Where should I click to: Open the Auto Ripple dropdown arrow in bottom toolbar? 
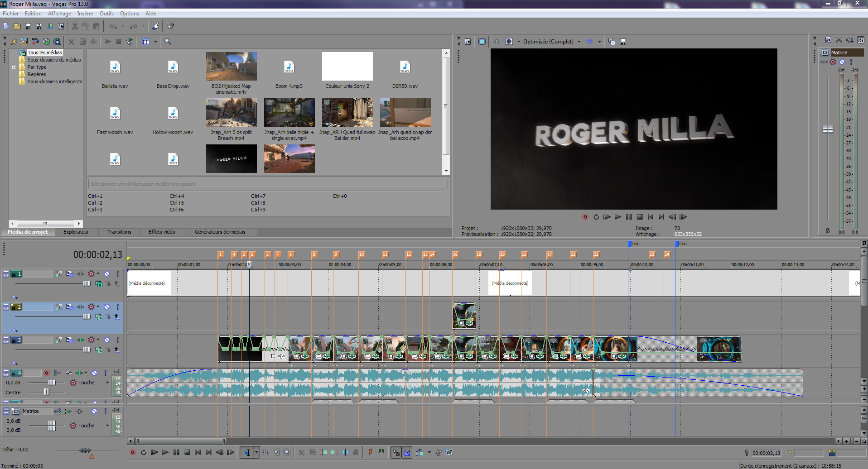429,452
